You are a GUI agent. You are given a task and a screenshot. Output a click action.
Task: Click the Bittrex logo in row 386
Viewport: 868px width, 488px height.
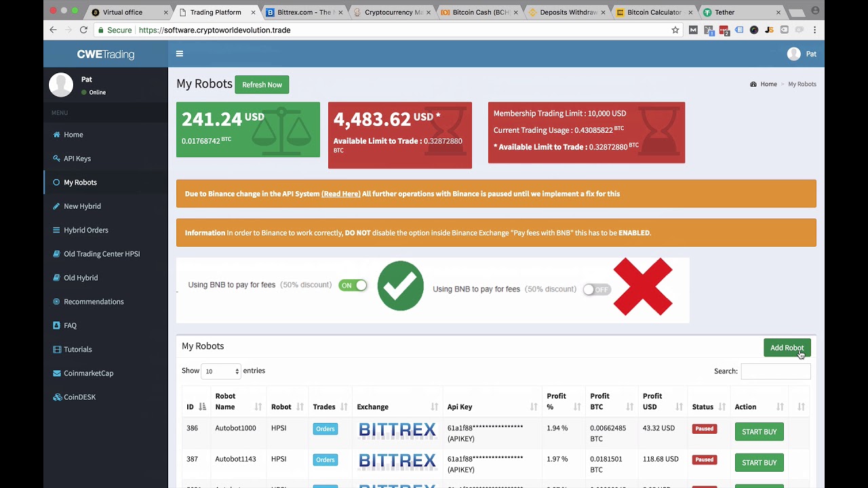coord(397,430)
